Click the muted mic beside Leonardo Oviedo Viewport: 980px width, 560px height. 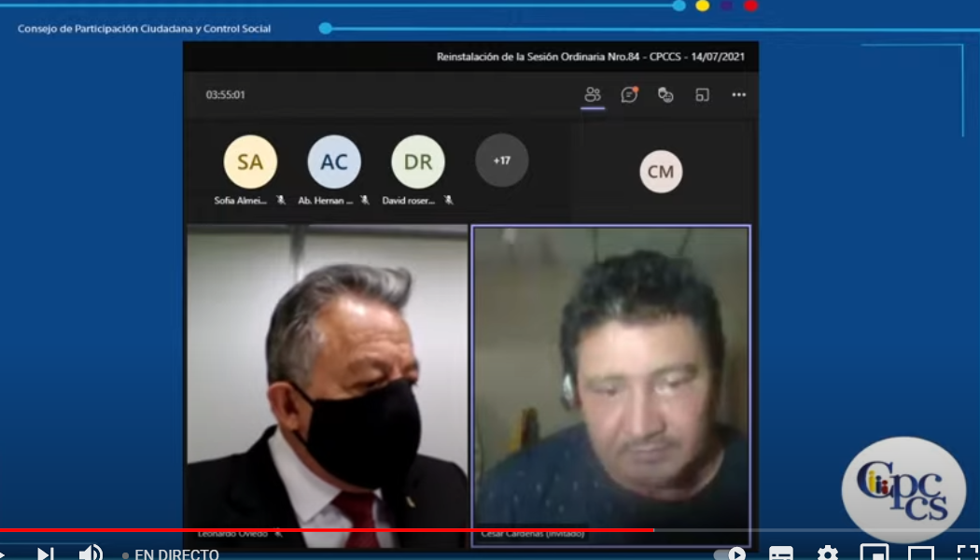pyautogui.click(x=278, y=534)
